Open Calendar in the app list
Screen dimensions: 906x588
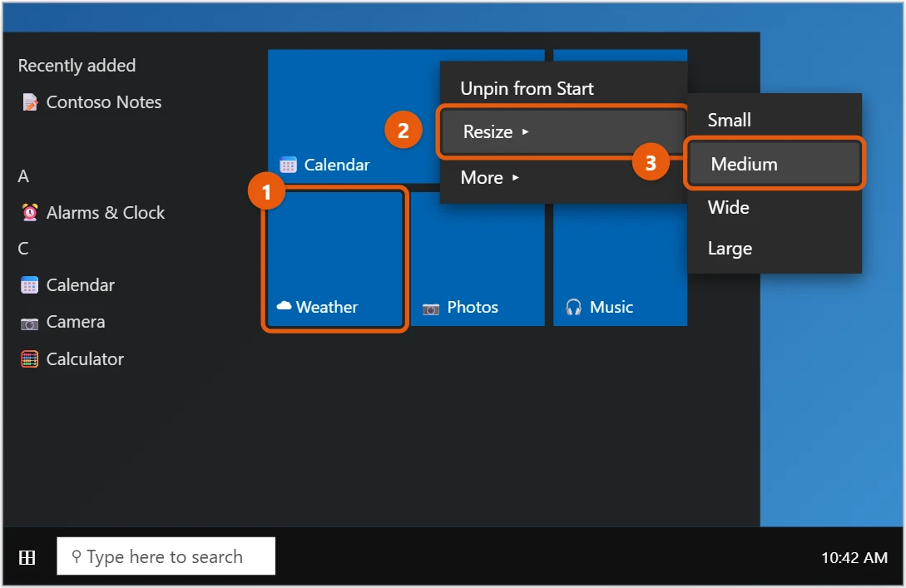click(68, 284)
